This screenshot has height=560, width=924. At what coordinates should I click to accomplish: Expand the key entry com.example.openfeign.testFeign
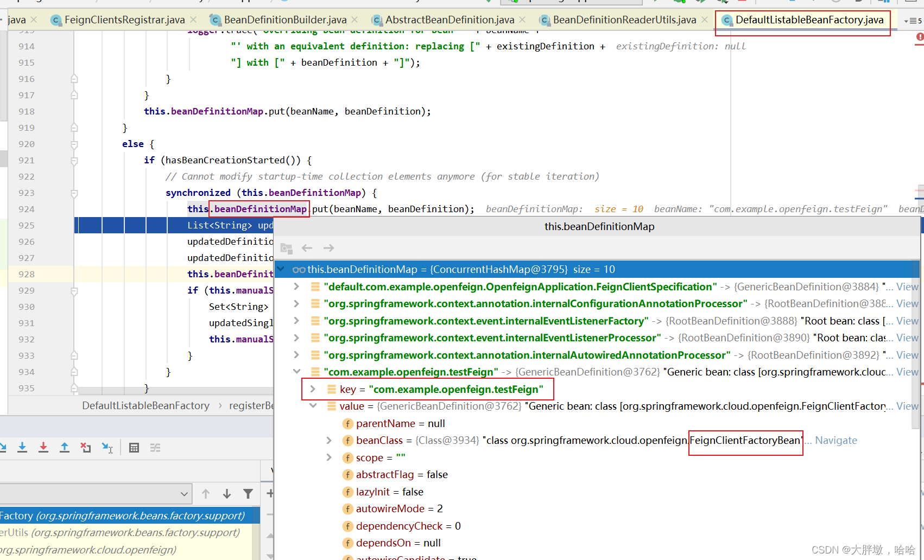(312, 389)
